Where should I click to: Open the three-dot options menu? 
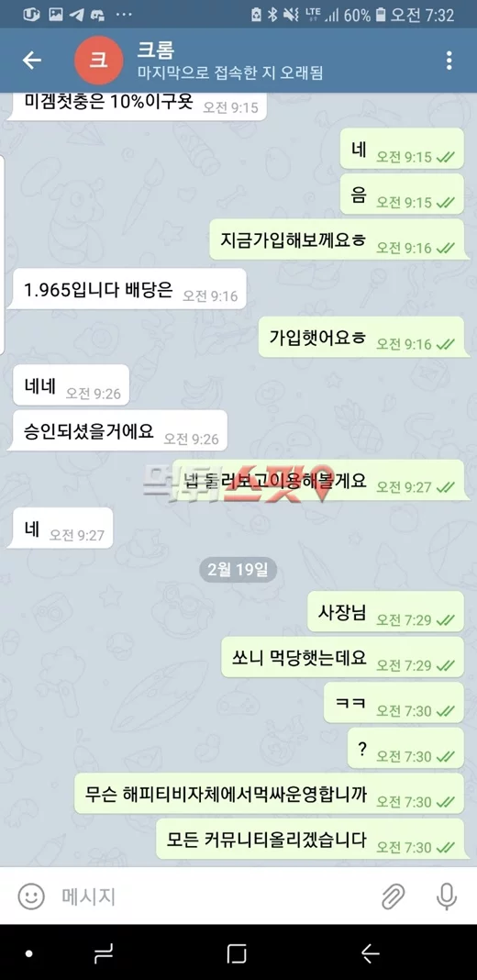pyautogui.click(x=449, y=60)
